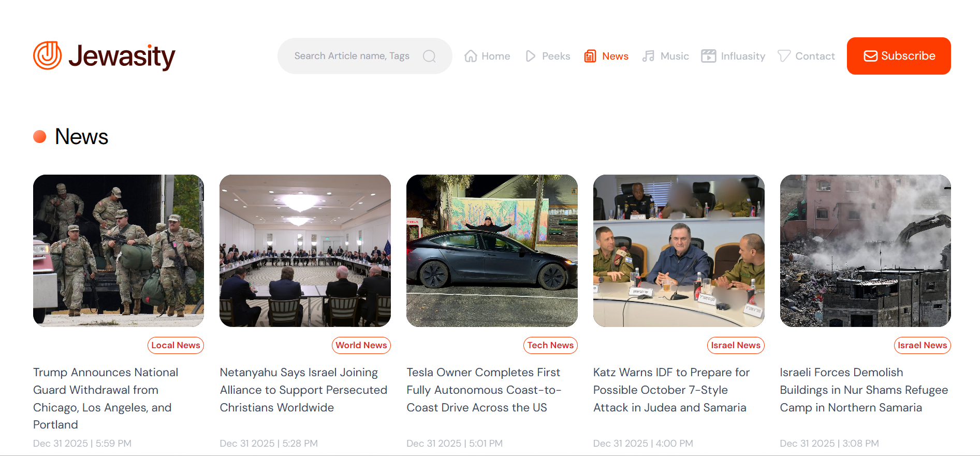Open the Music menu item
The image size is (980, 456).
674,56
